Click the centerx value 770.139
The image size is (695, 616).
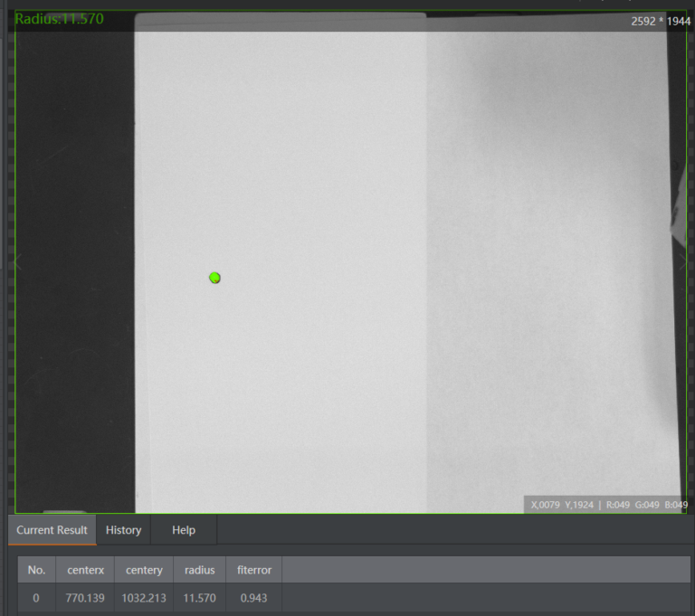pos(85,598)
